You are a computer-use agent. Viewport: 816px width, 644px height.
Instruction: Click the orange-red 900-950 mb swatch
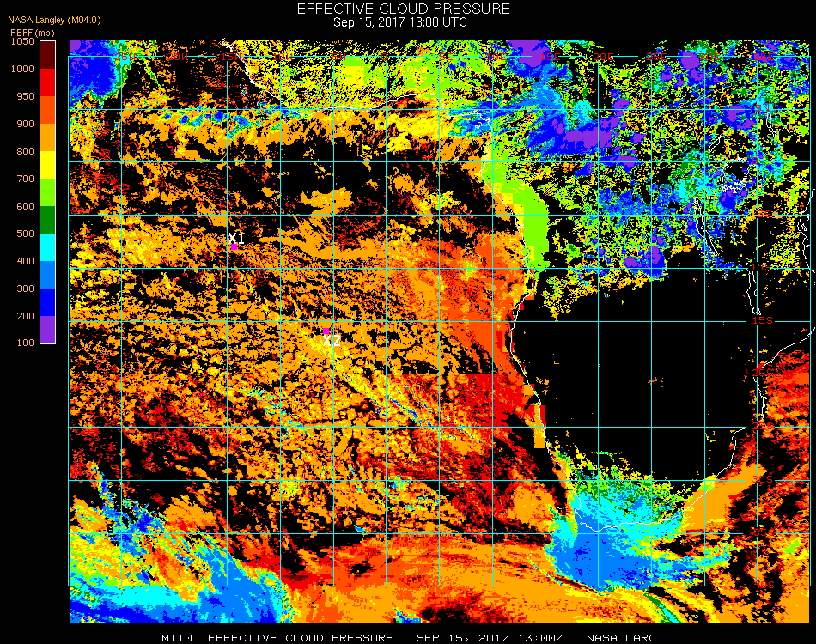(x=47, y=110)
